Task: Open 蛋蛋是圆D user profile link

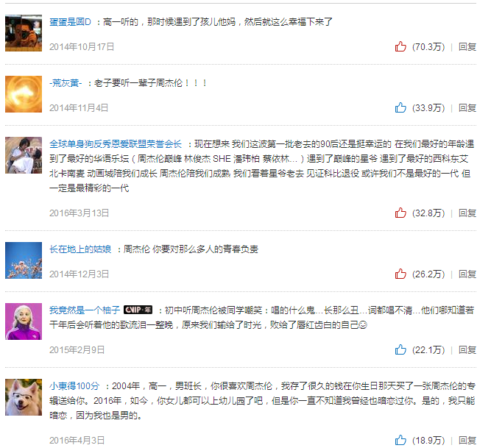Action: [x=70, y=22]
